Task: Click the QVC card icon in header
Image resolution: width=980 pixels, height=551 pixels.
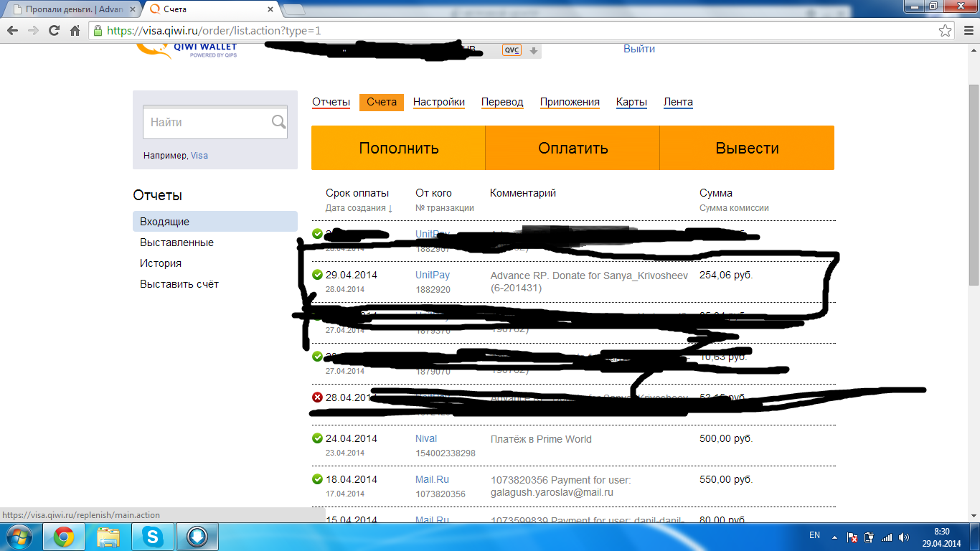Action: 512,50
